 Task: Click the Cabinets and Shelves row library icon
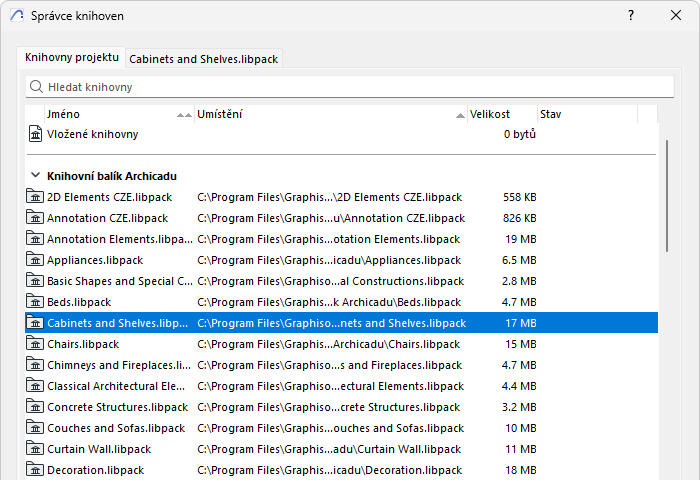point(35,322)
